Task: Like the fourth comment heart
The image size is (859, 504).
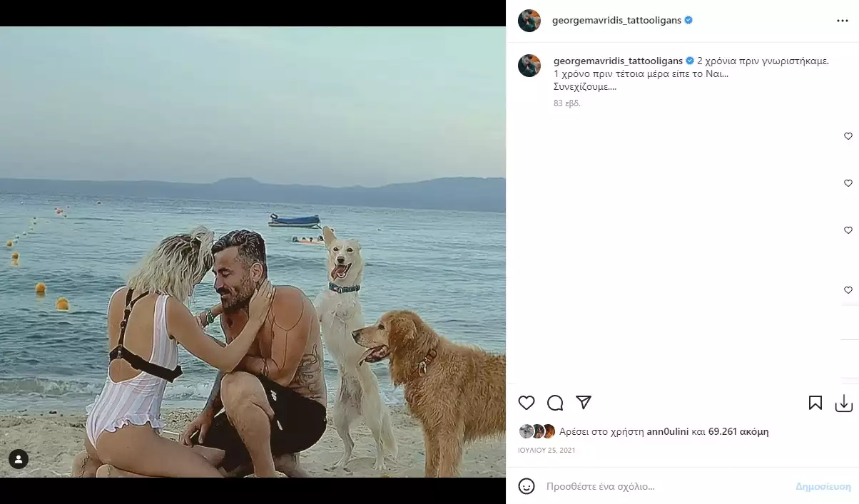Action: 848,290
